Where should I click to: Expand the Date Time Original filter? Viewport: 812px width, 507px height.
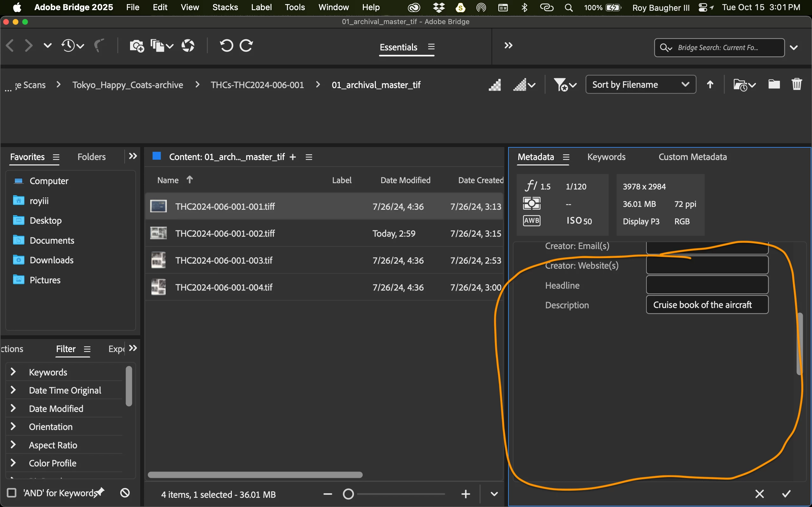coord(13,390)
